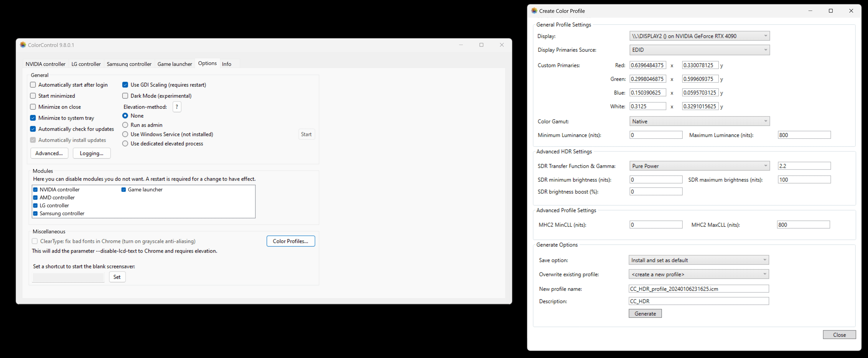The image size is (868, 358).
Task: Click the Maximum Luminance field
Action: 804,135
